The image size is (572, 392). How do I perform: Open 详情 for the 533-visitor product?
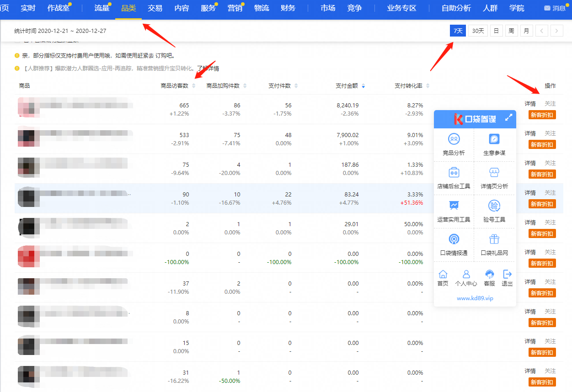tap(530, 133)
